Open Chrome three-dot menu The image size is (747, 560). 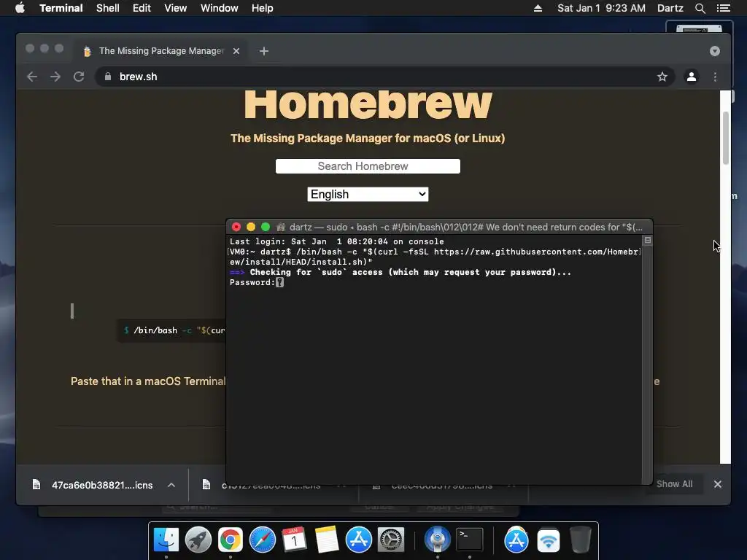point(715,77)
